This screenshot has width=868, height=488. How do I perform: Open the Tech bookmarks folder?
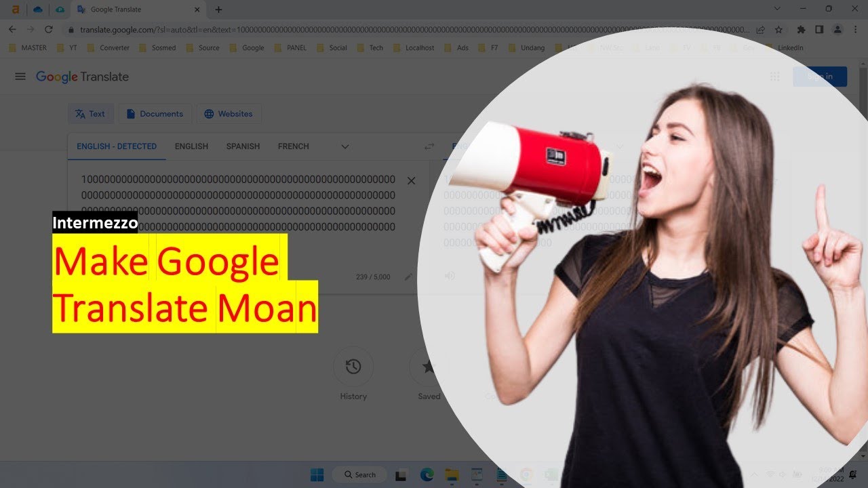tap(370, 48)
